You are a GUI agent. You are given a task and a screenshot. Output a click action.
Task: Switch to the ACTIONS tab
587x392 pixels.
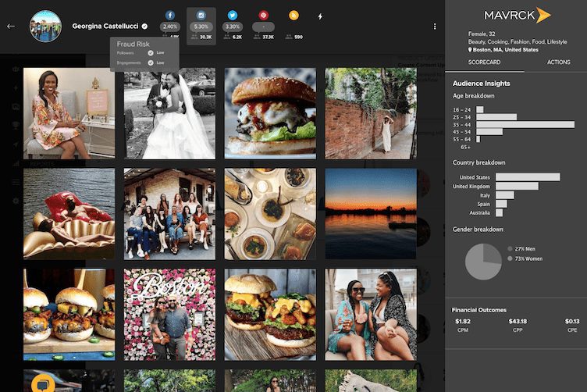point(559,62)
